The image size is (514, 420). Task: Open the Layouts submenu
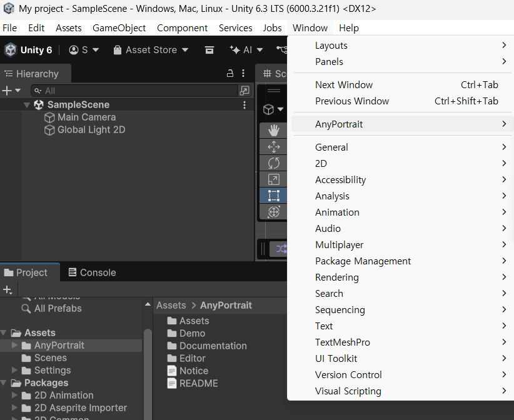402,46
